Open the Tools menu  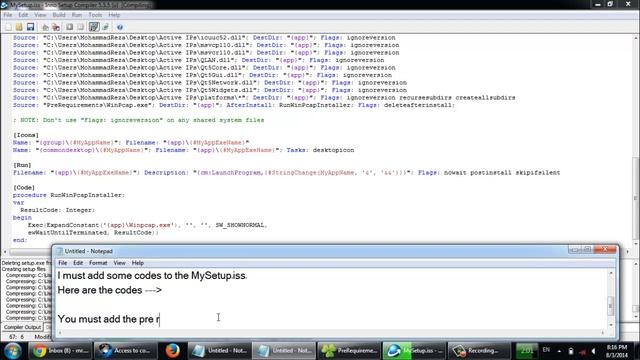(95, 15)
